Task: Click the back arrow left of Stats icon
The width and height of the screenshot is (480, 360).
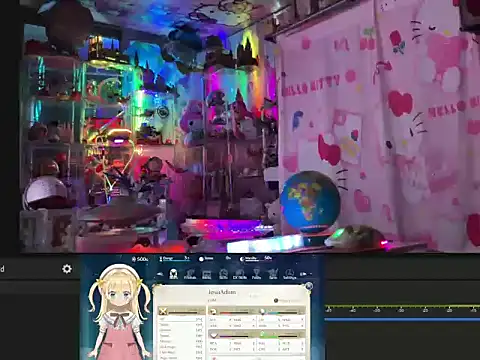Action: [160, 274]
